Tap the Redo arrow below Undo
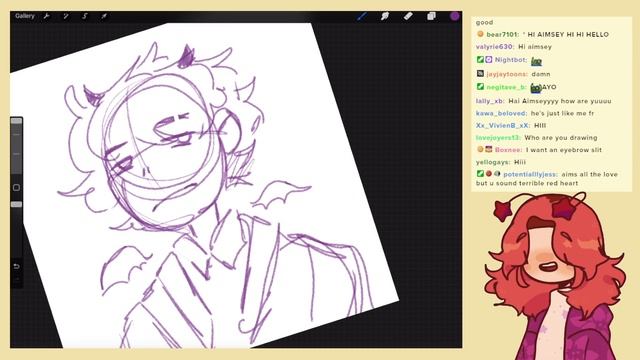640x360 pixels. [x=16, y=280]
